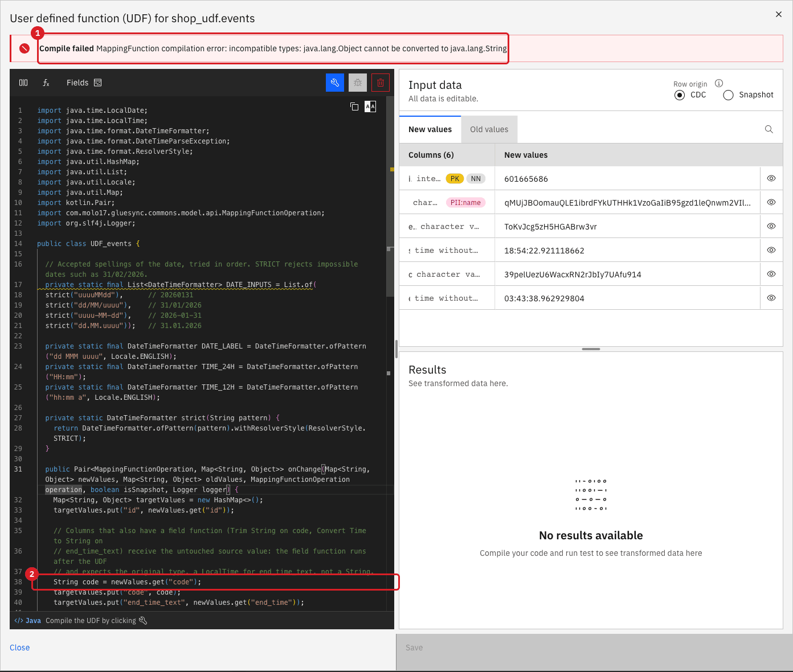Select the Snapshot row origin
Viewport: 793px width, 672px height.
coord(728,95)
